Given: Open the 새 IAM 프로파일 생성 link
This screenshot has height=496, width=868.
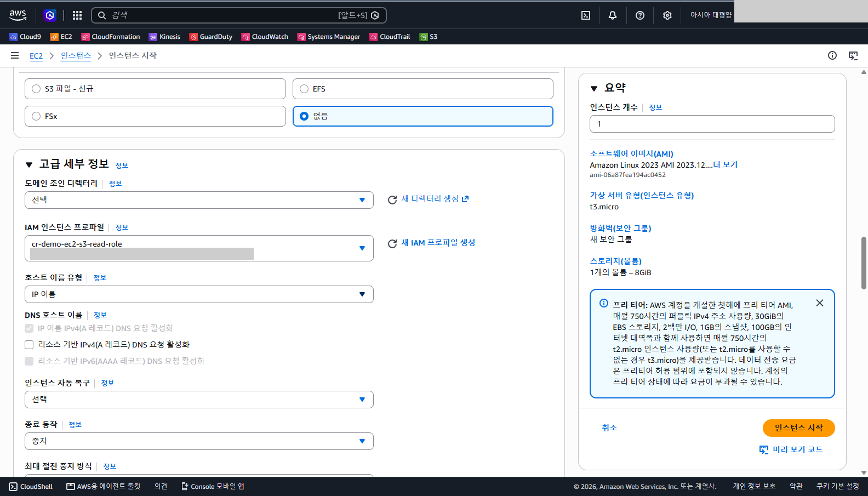Looking at the screenshot, I should coord(438,243).
